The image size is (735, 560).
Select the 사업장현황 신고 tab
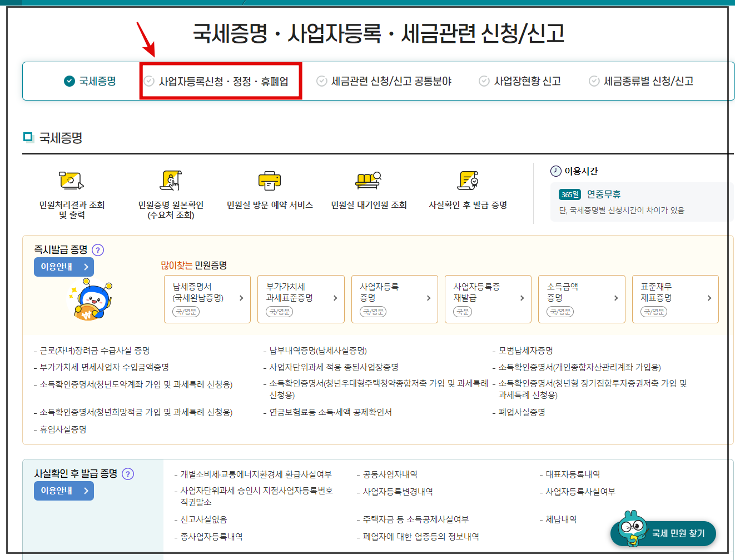pyautogui.click(x=520, y=81)
